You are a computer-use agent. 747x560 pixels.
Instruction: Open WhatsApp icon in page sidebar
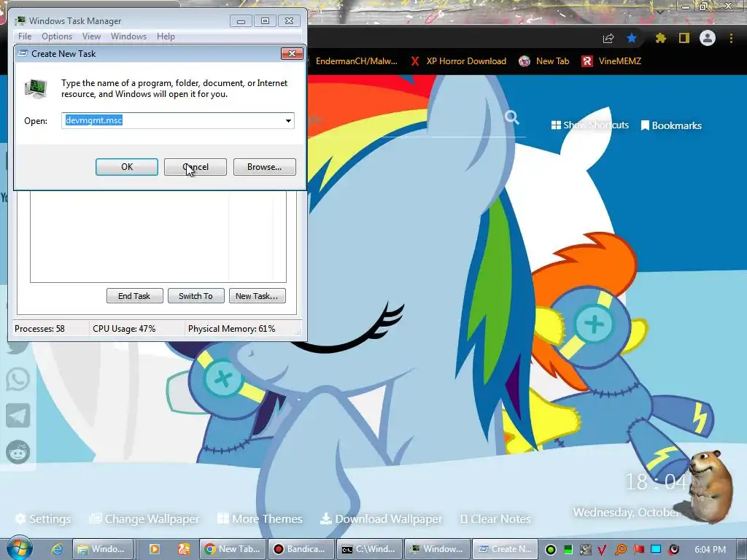pyautogui.click(x=18, y=379)
